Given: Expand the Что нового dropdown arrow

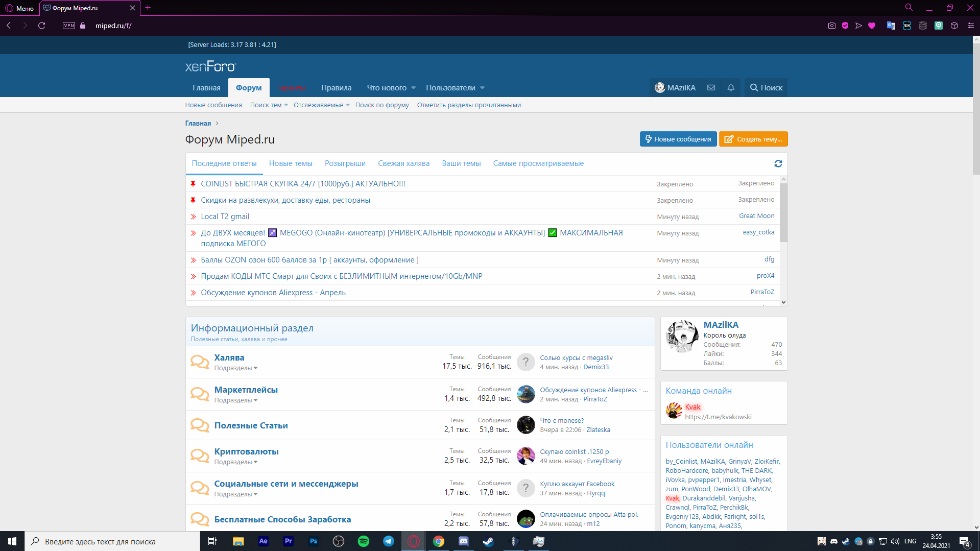Looking at the screenshot, I should click(414, 88).
